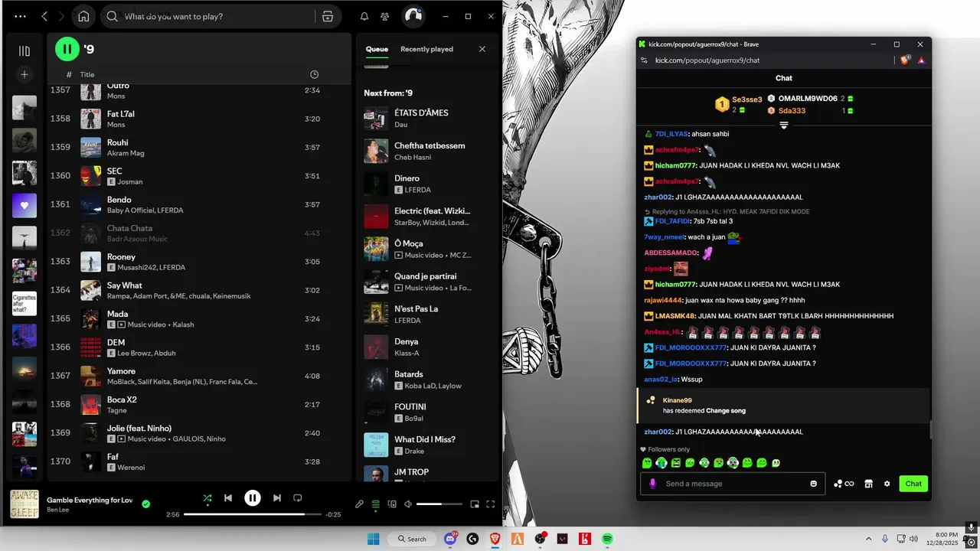Open Spotify icon in taskbar
Screen dimensions: 980x551
[x=607, y=539]
